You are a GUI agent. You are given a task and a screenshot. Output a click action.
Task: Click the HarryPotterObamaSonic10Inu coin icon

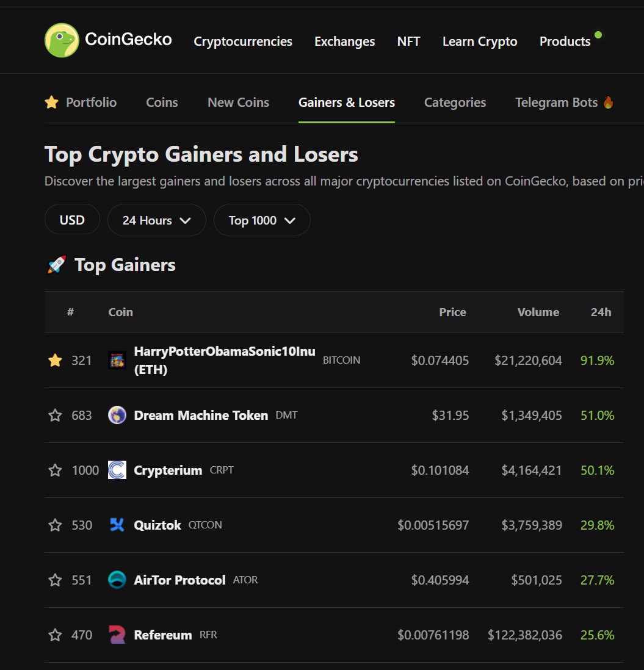click(x=117, y=360)
